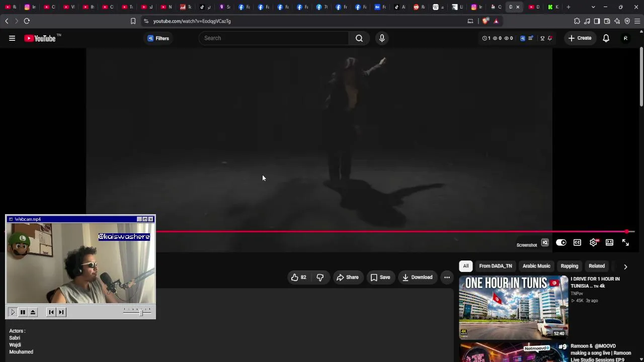This screenshot has height=362, width=644.
Task: Select the From DADA_TN chip
Action: [x=496, y=266]
